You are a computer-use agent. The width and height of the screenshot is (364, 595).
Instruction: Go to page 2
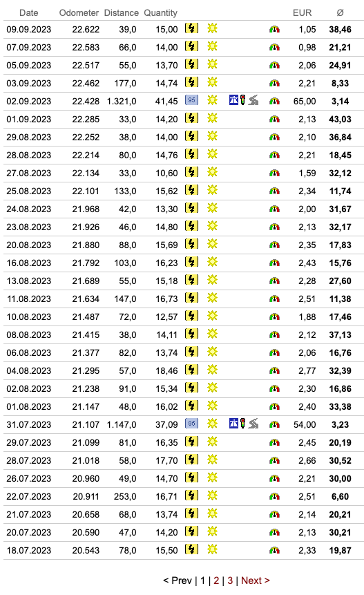[x=216, y=580]
